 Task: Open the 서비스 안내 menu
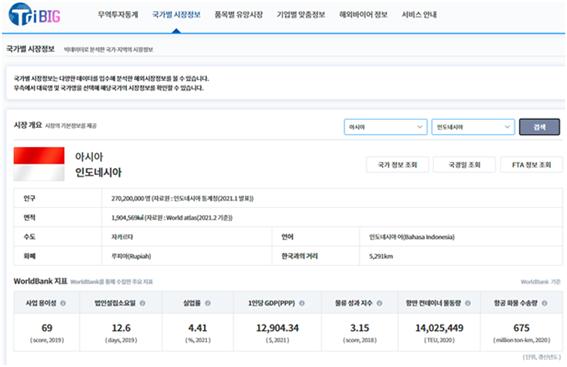pyautogui.click(x=419, y=15)
